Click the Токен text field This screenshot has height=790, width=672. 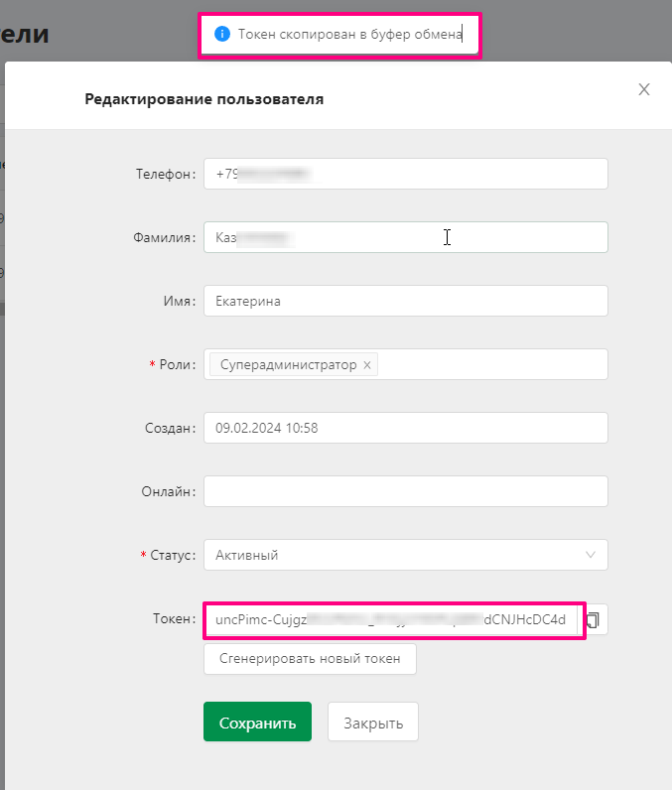coord(391,619)
